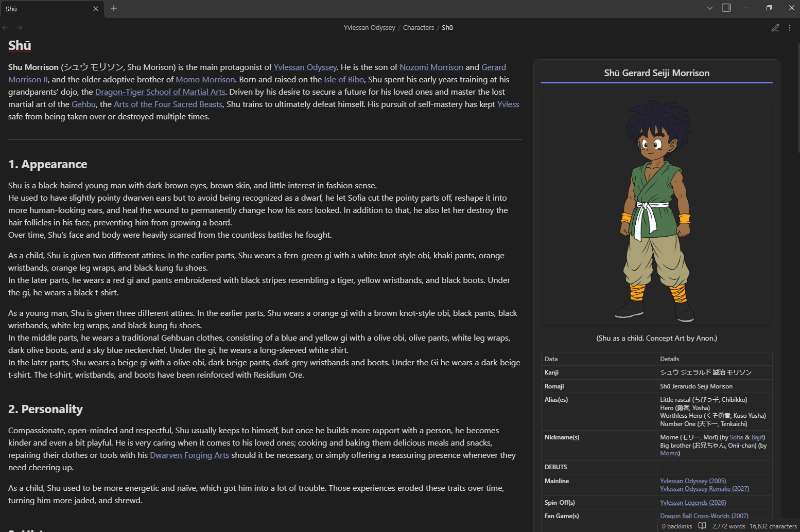Image resolution: width=800 pixels, height=532 pixels.
Task: Expand the tab list dropdown chevron
Action: click(710, 8)
